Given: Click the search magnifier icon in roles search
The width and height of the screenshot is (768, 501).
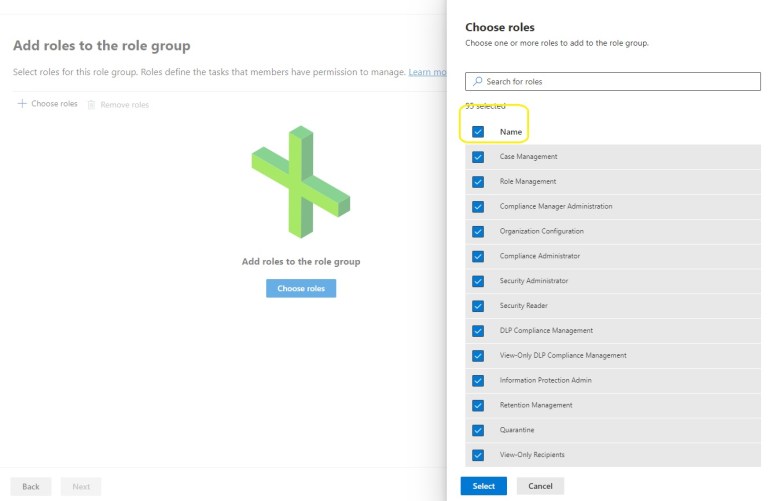Looking at the screenshot, I should coord(478,81).
